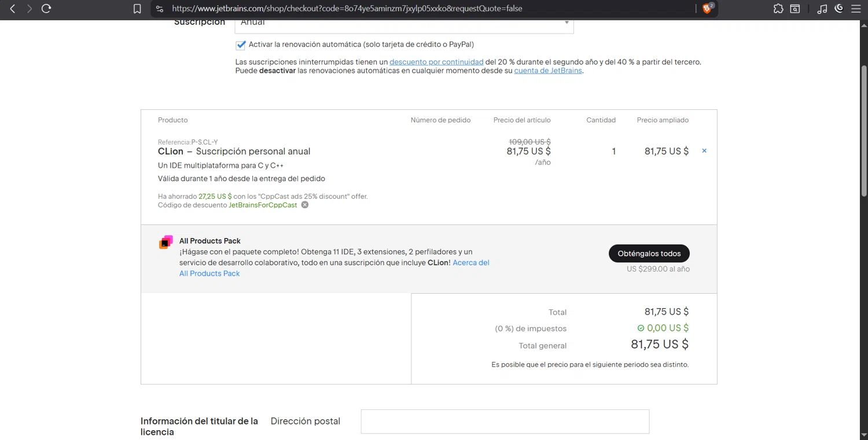Click the quantity value 1
The width and height of the screenshot is (868, 440).
point(613,151)
